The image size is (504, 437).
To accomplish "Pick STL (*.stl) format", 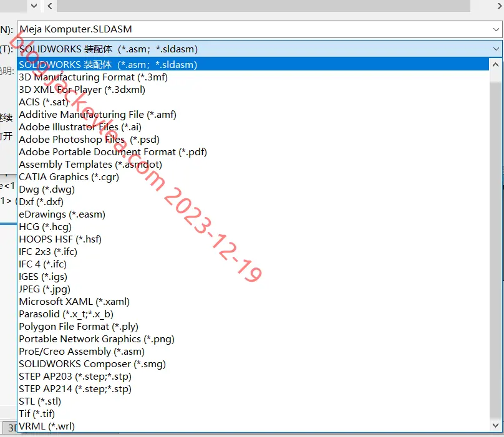I will [x=253, y=401].
